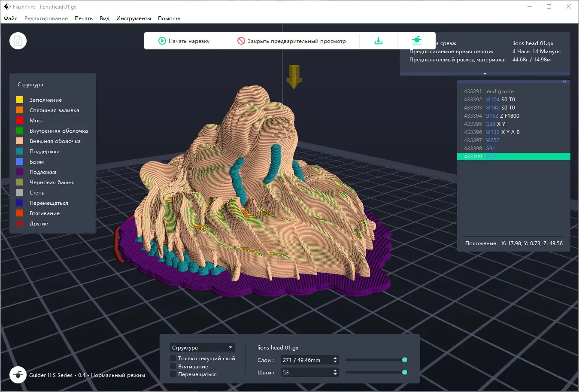Click the save-to-disk download icon
Viewport: 579px width, 392px height.
(378, 41)
